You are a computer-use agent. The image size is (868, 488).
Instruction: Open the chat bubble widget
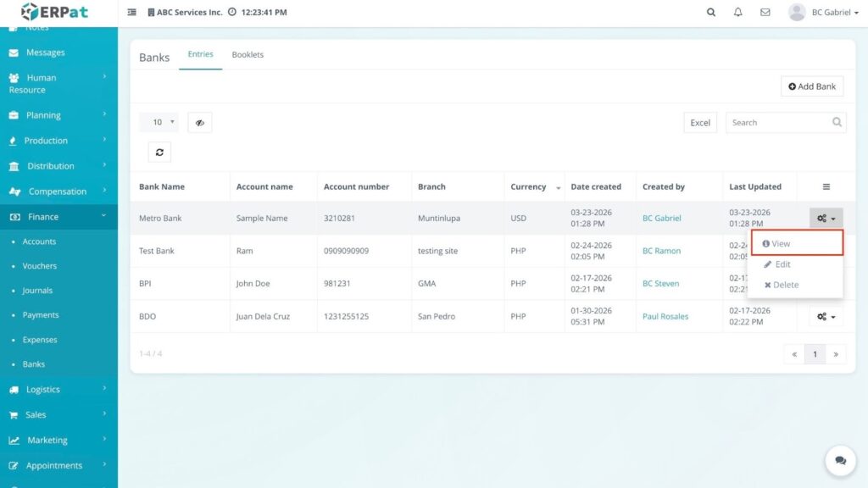[x=840, y=460]
